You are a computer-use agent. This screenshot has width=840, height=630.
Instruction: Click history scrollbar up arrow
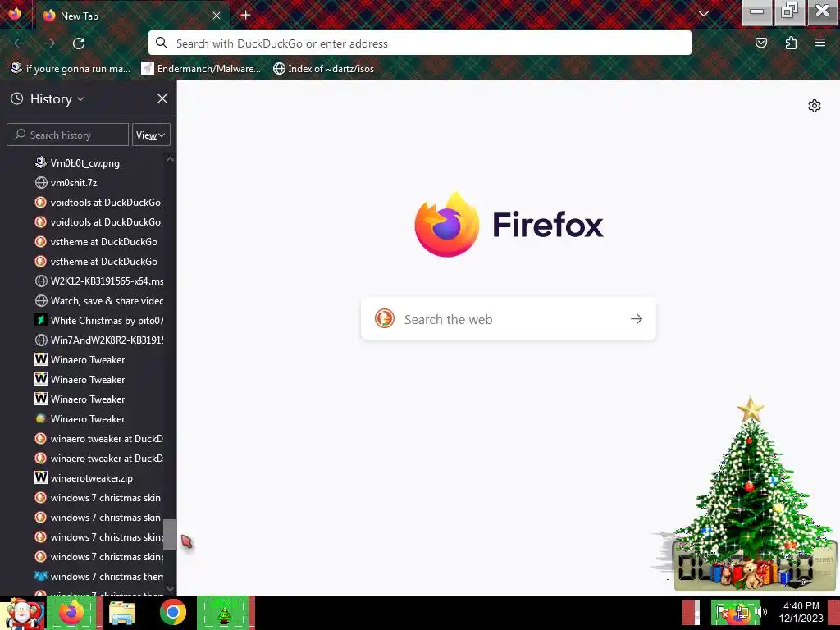coord(171,159)
